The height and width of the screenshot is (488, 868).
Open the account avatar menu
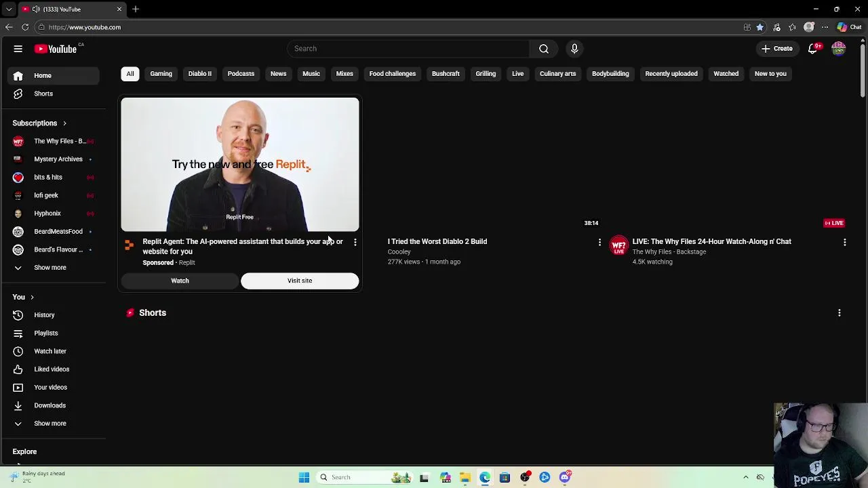coord(839,49)
